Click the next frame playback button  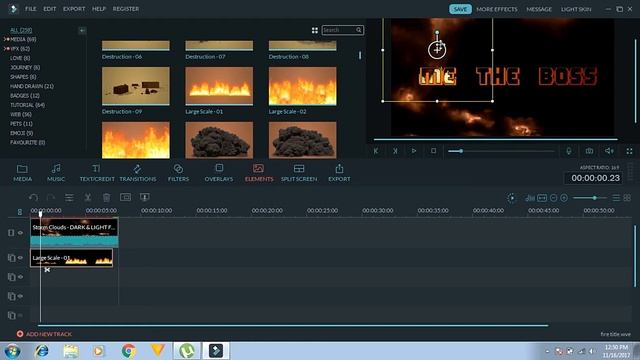pos(395,151)
